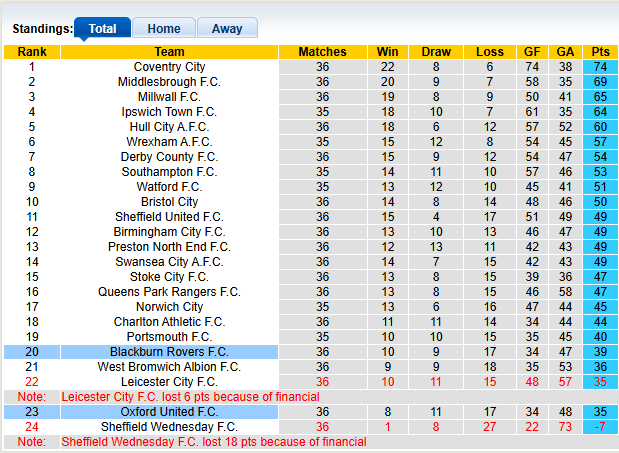The image size is (619, 453).
Task: Click the Leicester City F.C. team name
Action: click(169, 382)
